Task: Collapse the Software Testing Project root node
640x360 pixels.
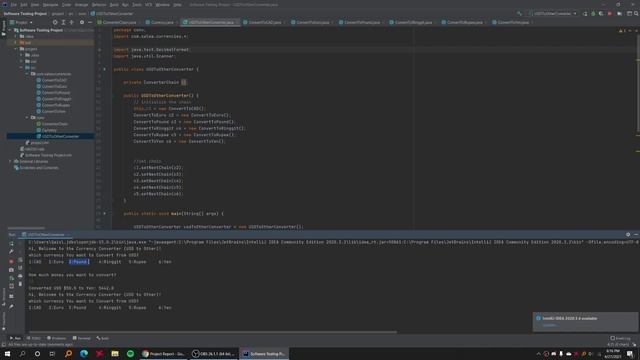Action: coord(10,30)
